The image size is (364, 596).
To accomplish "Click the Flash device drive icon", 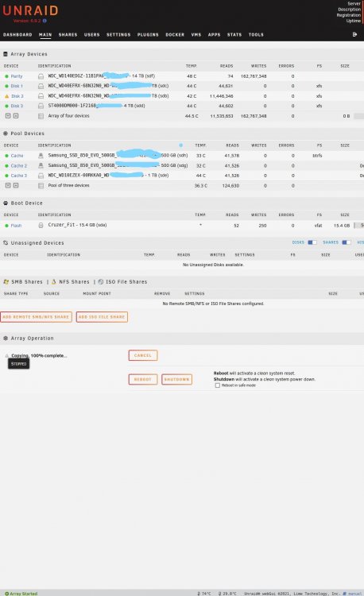I will [x=41, y=226].
